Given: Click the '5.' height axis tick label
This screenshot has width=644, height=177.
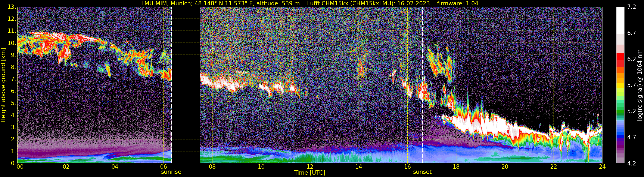Looking at the screenshot, I should (x=13, y=103).
